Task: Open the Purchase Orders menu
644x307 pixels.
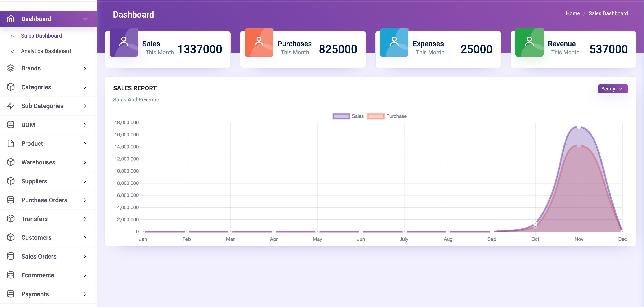Action: coord(44,200)
